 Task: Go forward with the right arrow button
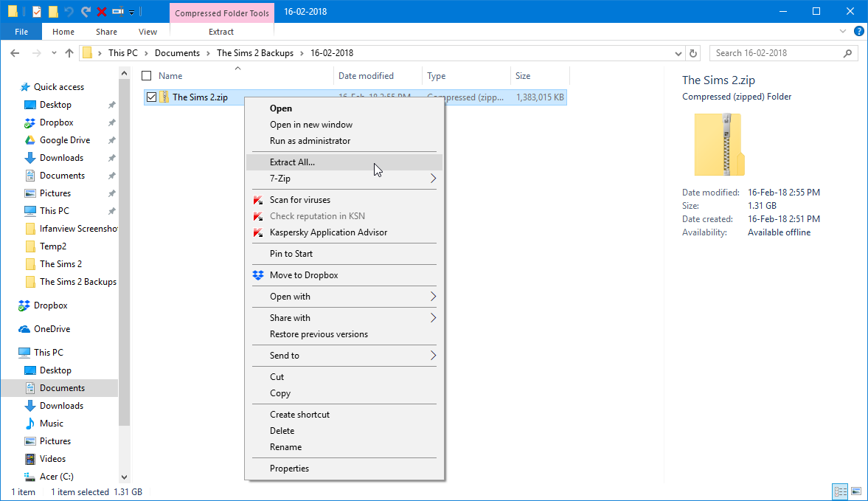pos(37,53)
